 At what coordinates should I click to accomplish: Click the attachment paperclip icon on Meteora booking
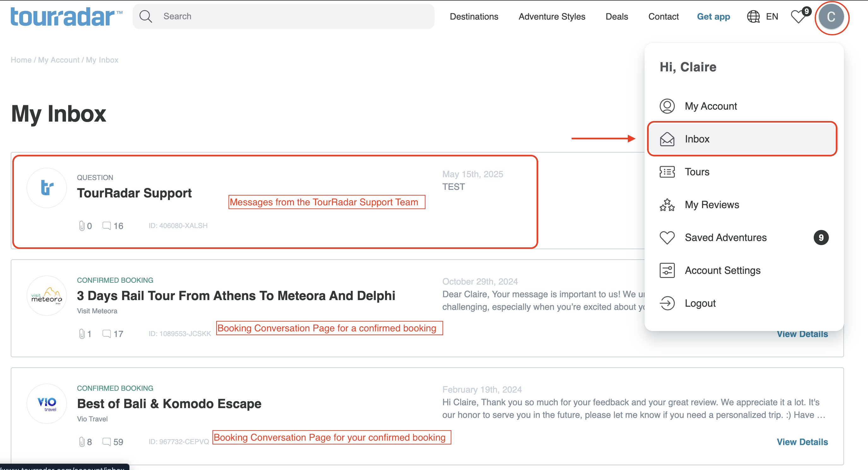82,334
